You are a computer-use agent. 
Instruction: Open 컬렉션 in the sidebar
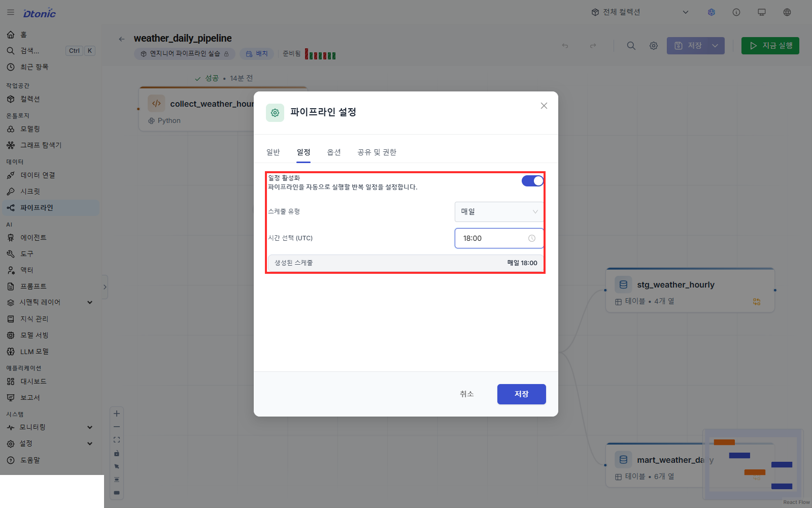51,99
